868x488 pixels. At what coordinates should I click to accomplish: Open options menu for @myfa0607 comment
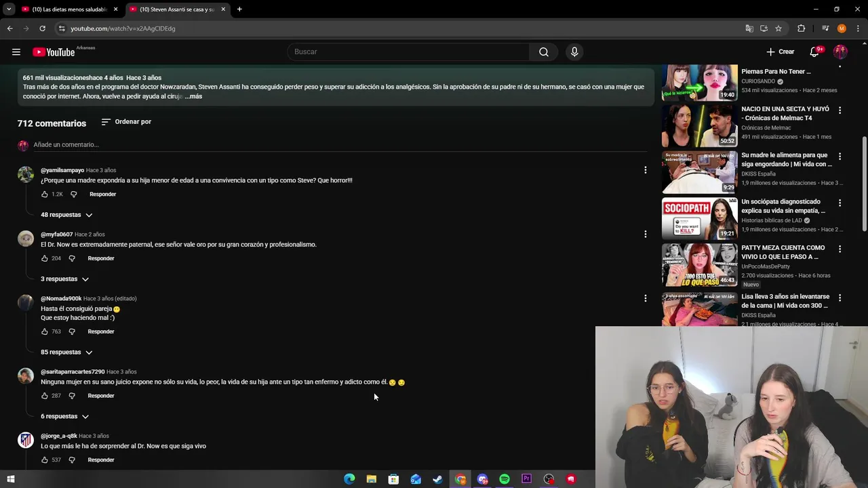645,235
